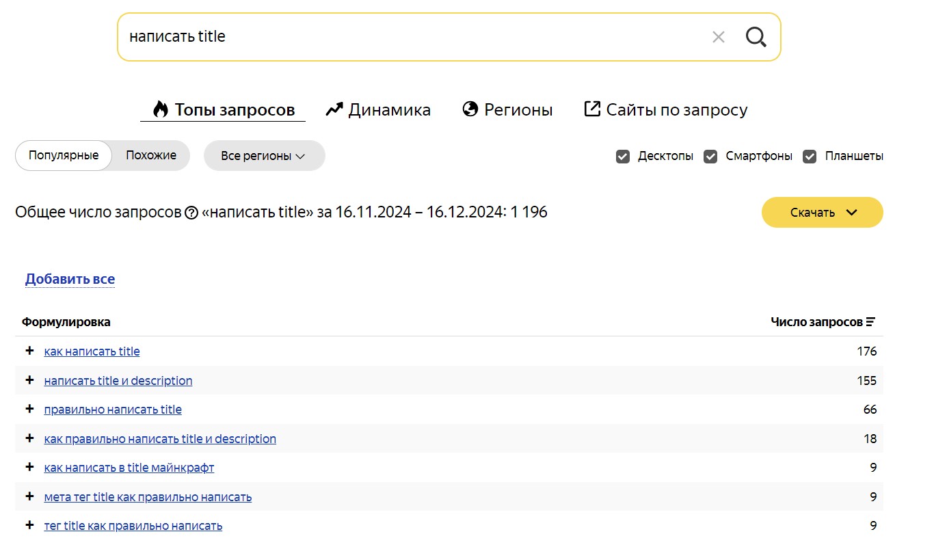Click help question mark icon near total queries
Image resolution: width=934 pixels, height=560 pixels.
tap(191, 213)
